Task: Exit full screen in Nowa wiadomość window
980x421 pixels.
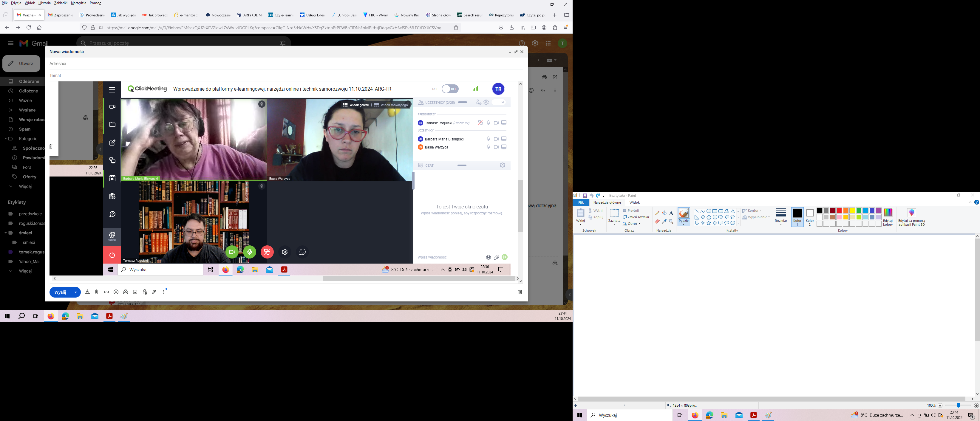Action: 516,52
